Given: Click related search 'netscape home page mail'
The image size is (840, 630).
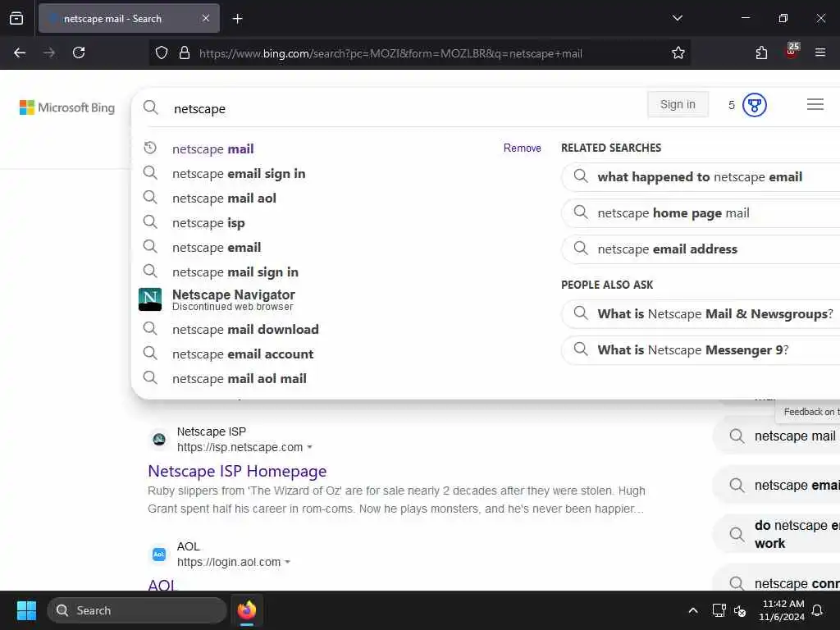Looking at the screenshot, I should (x=701, y=213).
